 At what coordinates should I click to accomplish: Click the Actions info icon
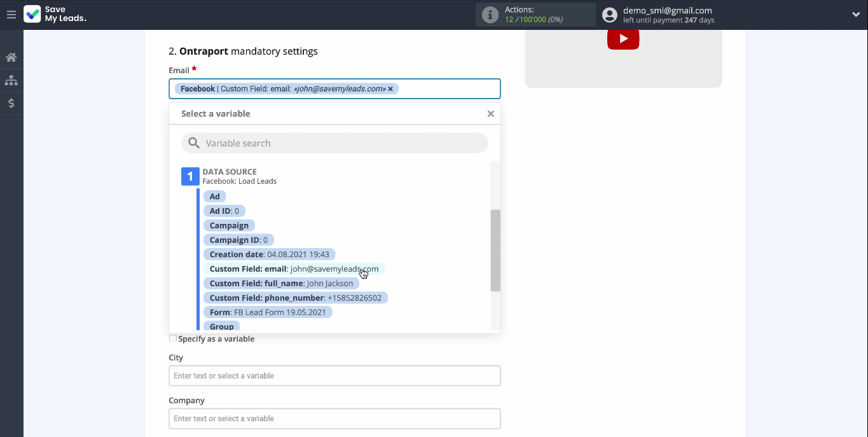[490, 15]
